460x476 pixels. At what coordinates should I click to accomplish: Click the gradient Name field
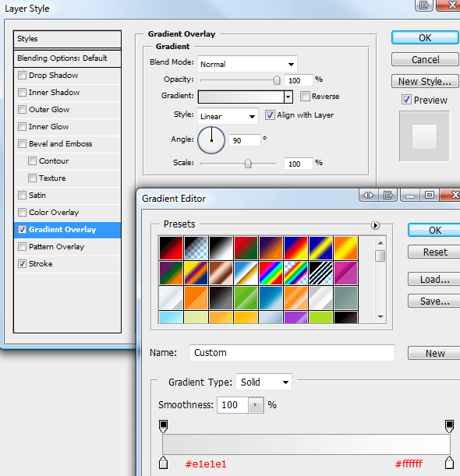tap(292, 353)
